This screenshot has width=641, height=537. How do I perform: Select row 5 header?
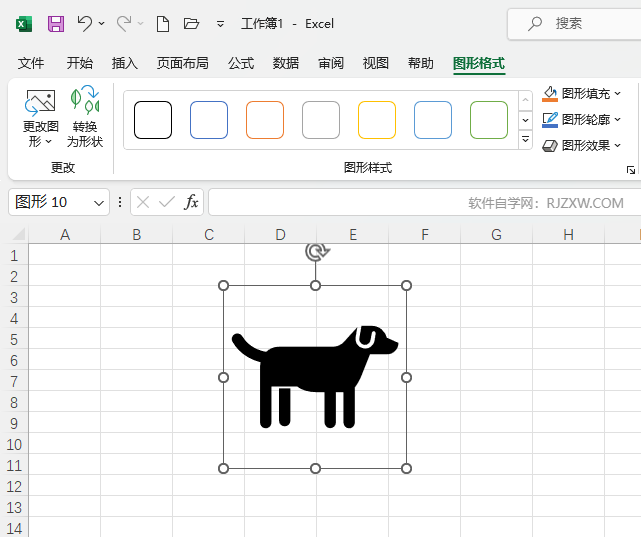coord(14,340)
